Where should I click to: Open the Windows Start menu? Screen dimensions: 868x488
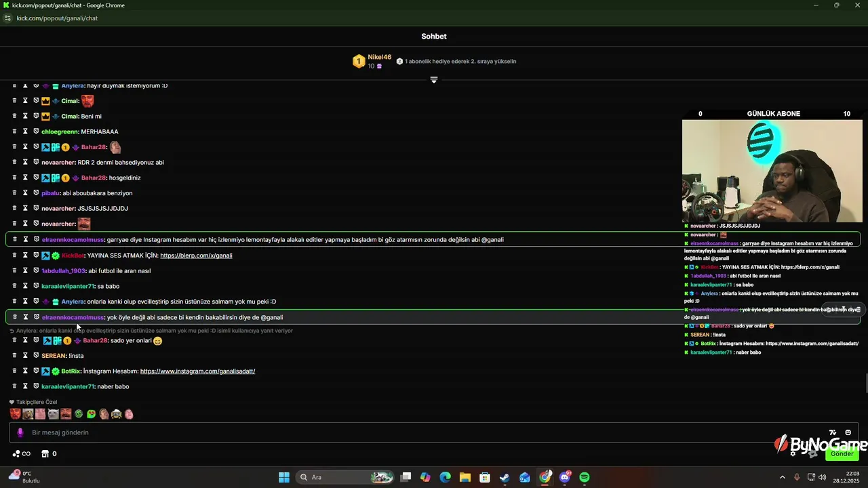click(x=284, y=477)
